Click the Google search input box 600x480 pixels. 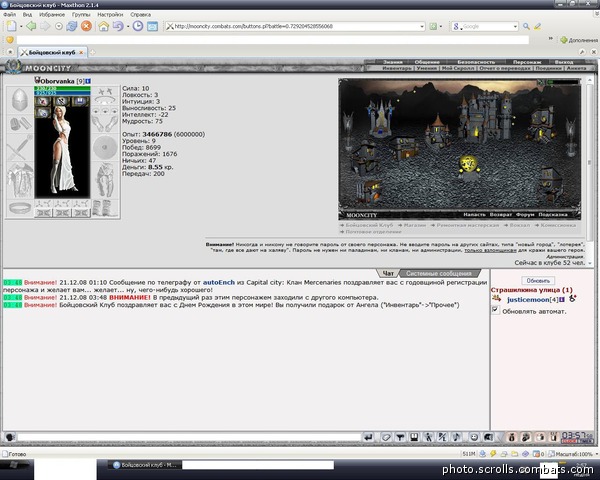[x=487, y=26]
